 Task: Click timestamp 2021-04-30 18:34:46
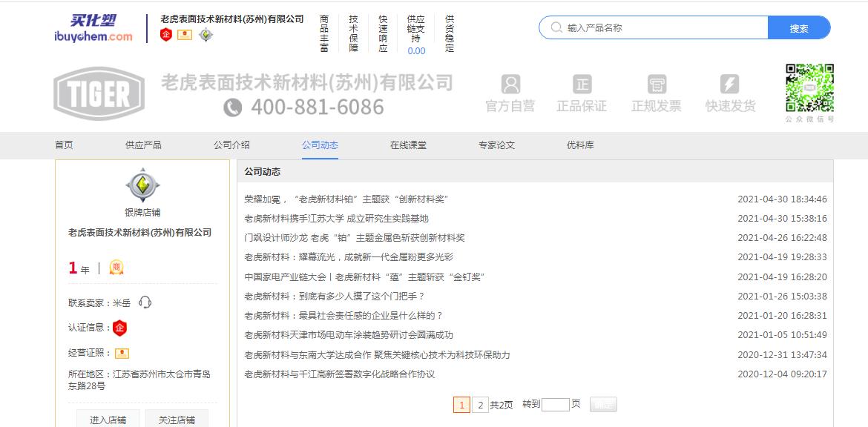(782, 199)
